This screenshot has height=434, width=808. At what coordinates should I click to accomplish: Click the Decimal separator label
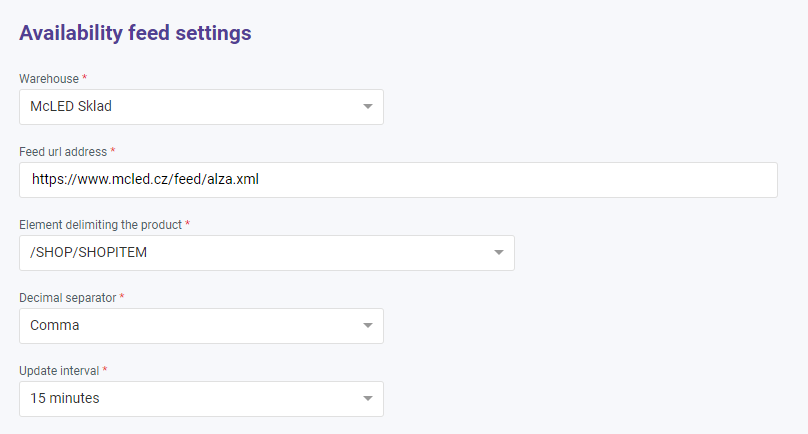pyautogui.click(x=68, y=297)
